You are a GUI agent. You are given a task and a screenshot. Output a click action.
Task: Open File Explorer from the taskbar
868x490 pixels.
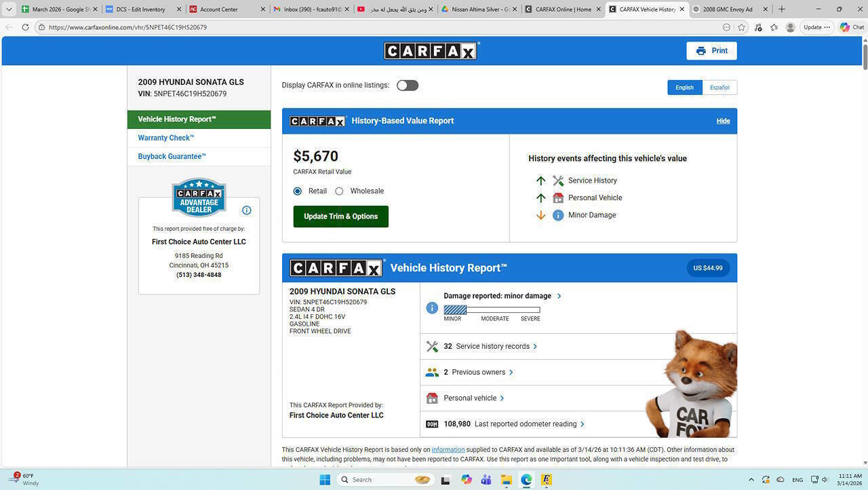pyautogui.click(x=506, y=480)
